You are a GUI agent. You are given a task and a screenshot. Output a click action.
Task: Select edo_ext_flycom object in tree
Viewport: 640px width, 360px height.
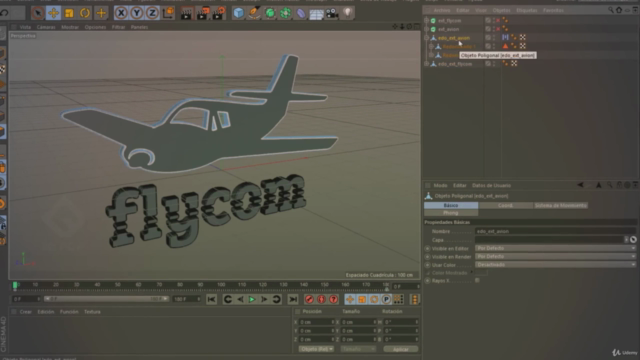pyautogui.click(x=455, y=64)
